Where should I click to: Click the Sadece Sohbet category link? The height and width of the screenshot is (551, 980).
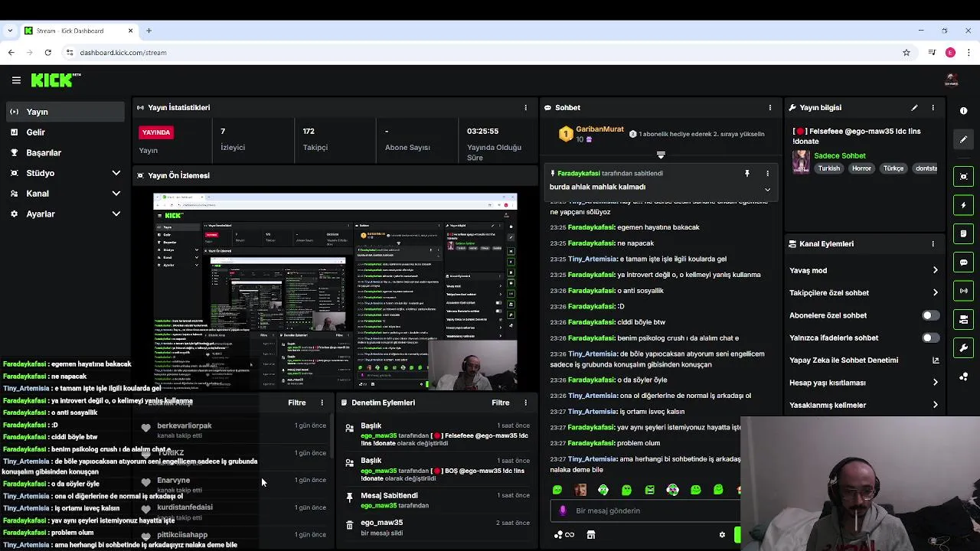840,155
